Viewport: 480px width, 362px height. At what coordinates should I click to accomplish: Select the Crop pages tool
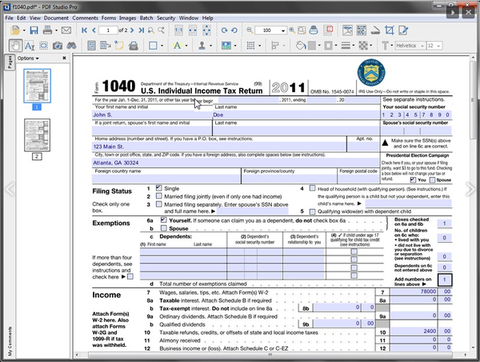pos(389,30)
